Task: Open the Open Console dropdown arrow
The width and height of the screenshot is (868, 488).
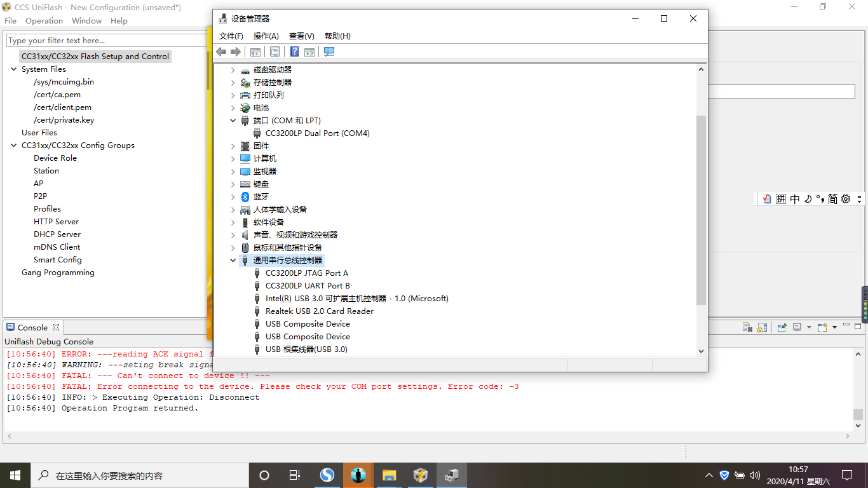Action: 834,327
